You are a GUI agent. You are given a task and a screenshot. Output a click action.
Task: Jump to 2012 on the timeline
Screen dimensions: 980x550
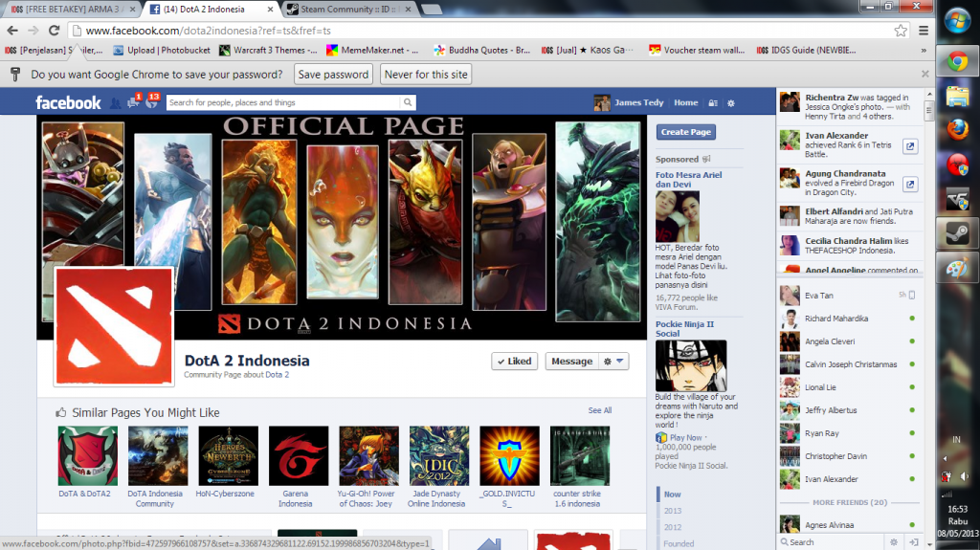pos(673,527)
